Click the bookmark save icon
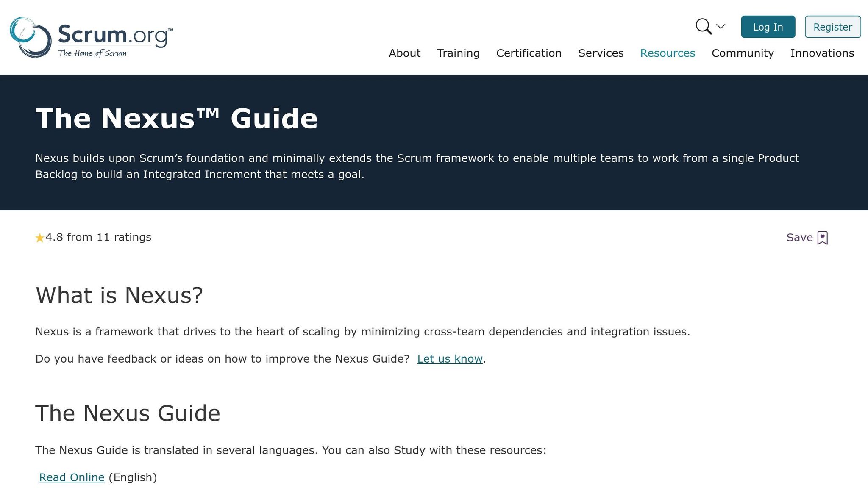Image resolution: width=868 pixels, height=488 pixels. [x=822, y=238]
